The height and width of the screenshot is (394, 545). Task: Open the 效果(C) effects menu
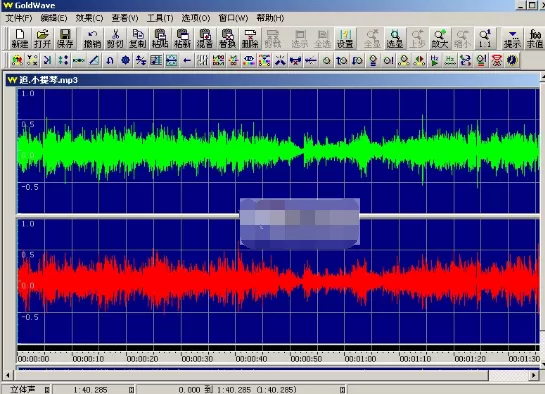click(x=89, y=18)
